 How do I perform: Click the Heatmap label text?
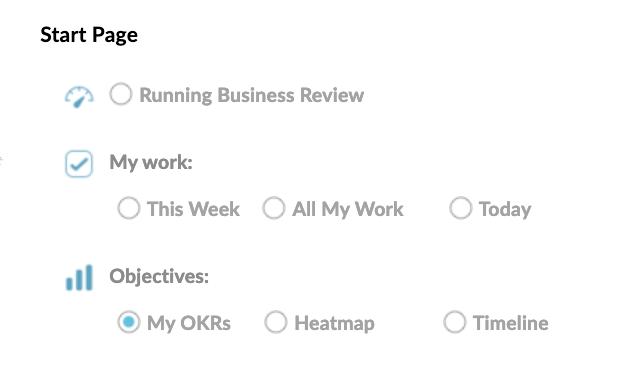(335, 323)
